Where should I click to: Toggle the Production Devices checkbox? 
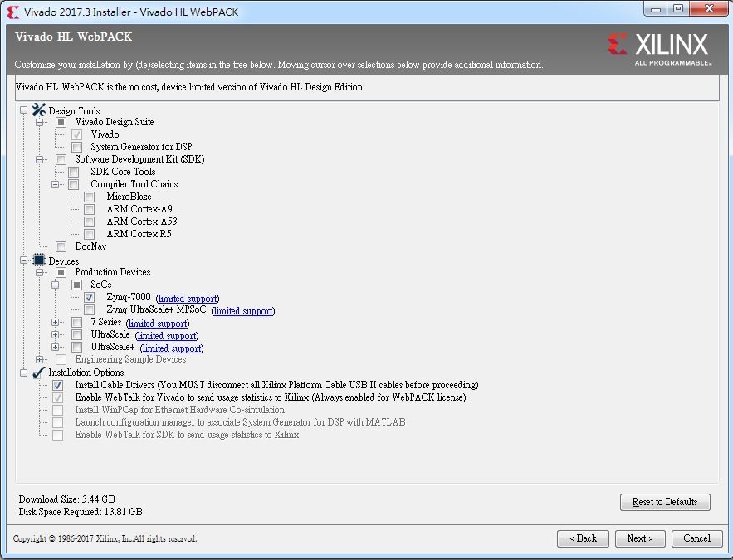pyautogui.click(x=61, y=272)
